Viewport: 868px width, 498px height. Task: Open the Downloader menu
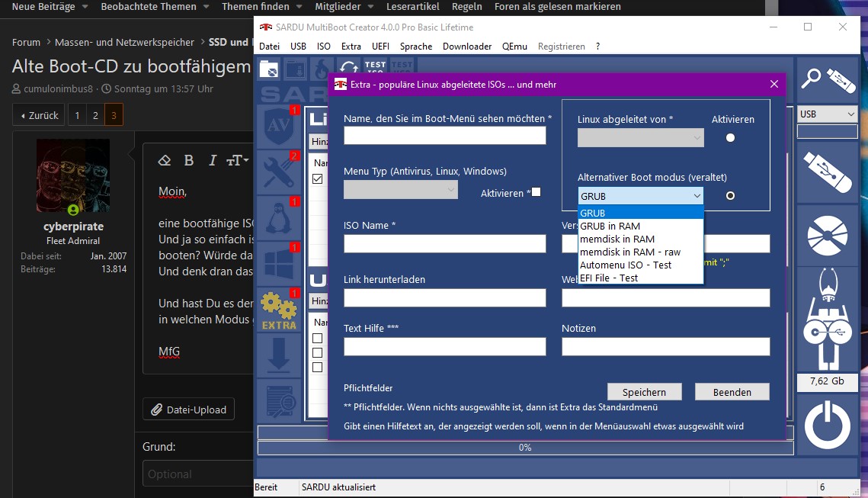tap(466, 47)
